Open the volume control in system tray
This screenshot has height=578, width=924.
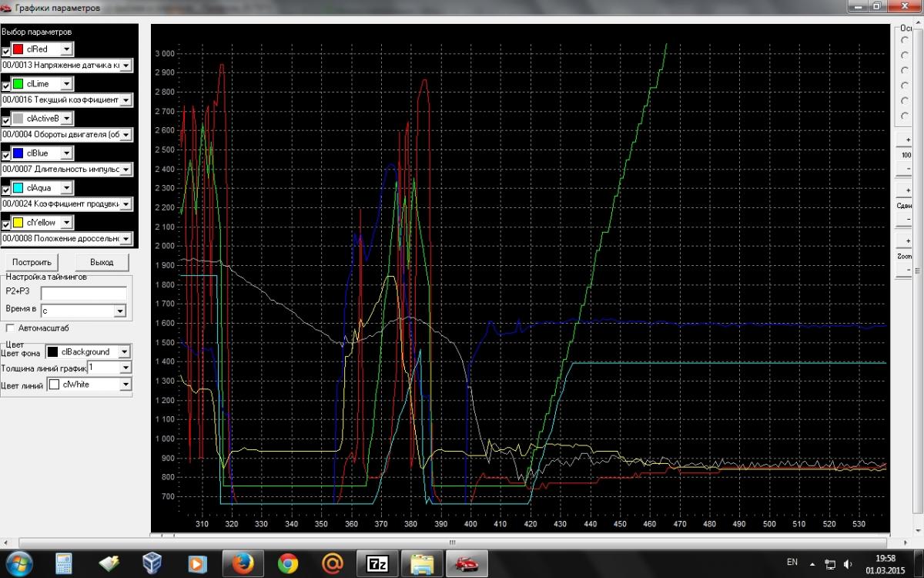pyautogui.click(x=848, y=564)
